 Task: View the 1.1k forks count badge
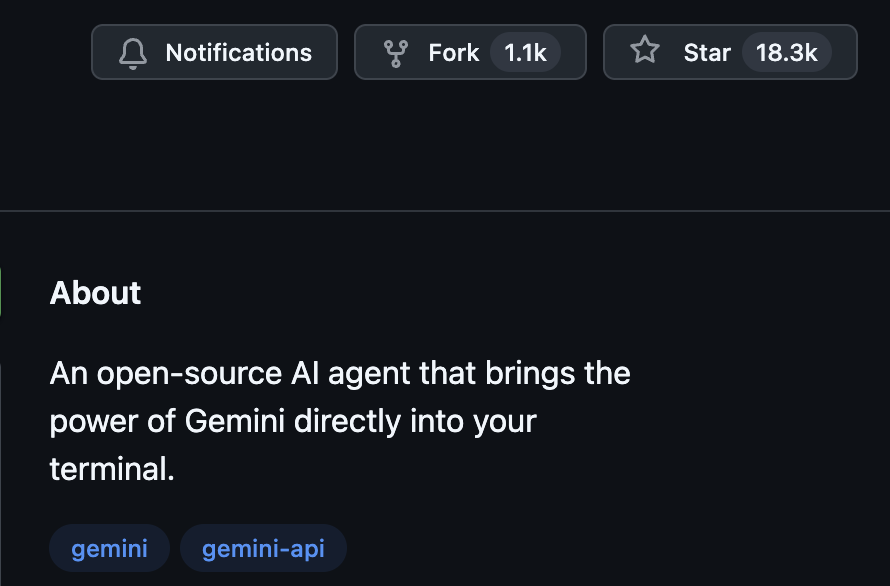[x=525, y=52]
